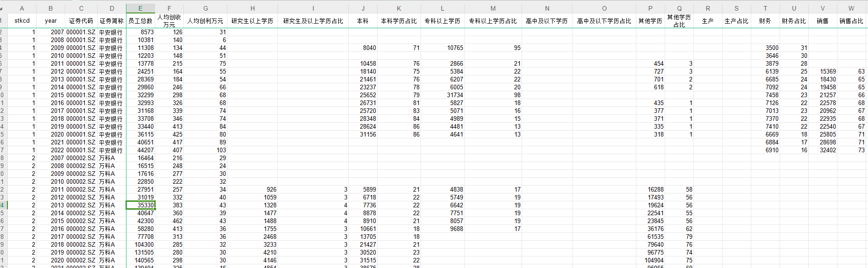Click the year header cell
This screenshot has width=868, height=268.
(x=50, y=21)
